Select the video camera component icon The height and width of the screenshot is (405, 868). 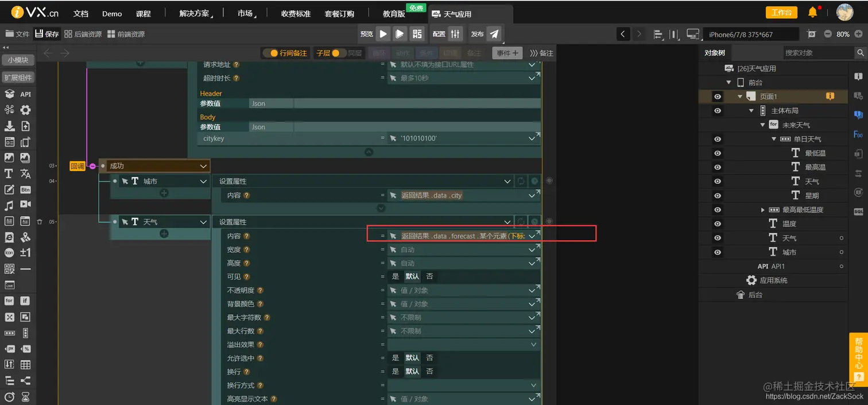[x=25, y=205]
